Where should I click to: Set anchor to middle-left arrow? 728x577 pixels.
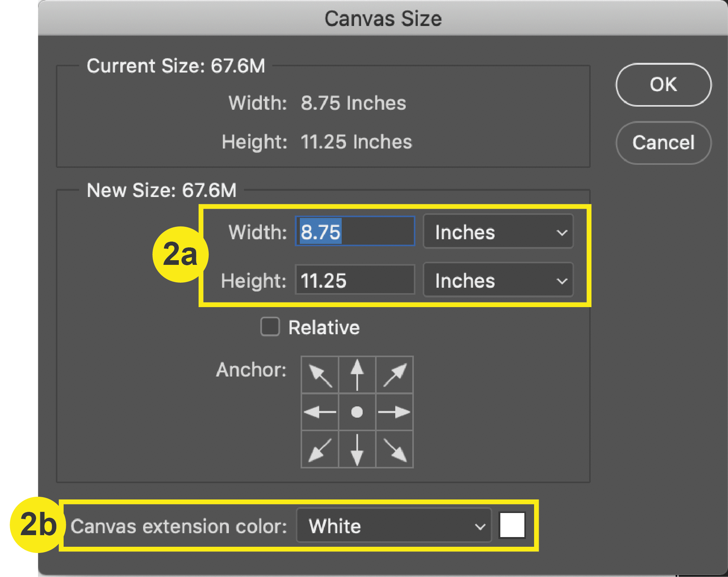point(320,412)
